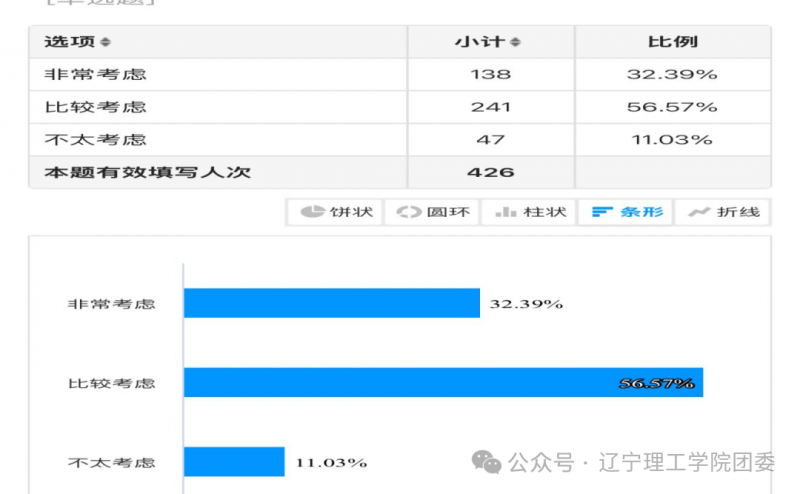Click the 不太考虑 chart axis label
Image resolution: width=800 pixels, height=494 pixels.
(111, 463)
